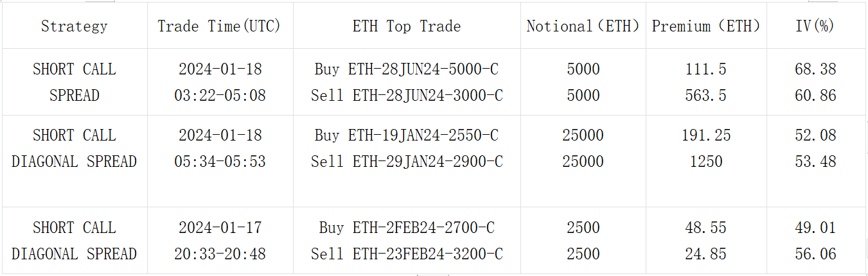Select the 05:34-05:53 trade time range
Viewport: 868px width, 276px height.
pyautogui.click(x=220, y=162)
